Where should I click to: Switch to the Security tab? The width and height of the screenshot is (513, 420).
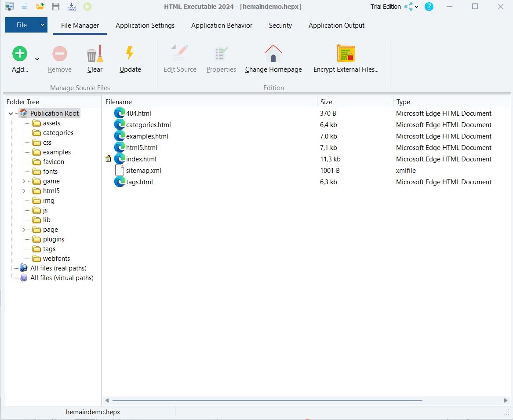pos(280,26)
